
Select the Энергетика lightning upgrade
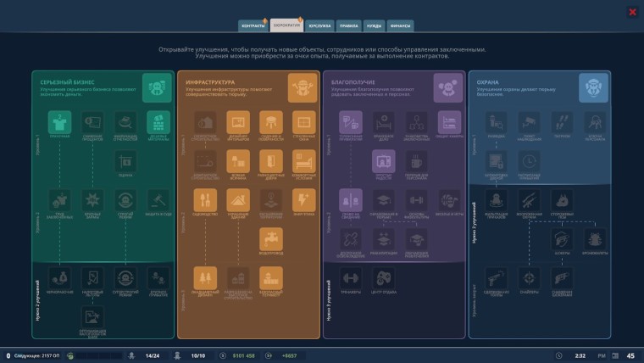(x=304, y=200)
